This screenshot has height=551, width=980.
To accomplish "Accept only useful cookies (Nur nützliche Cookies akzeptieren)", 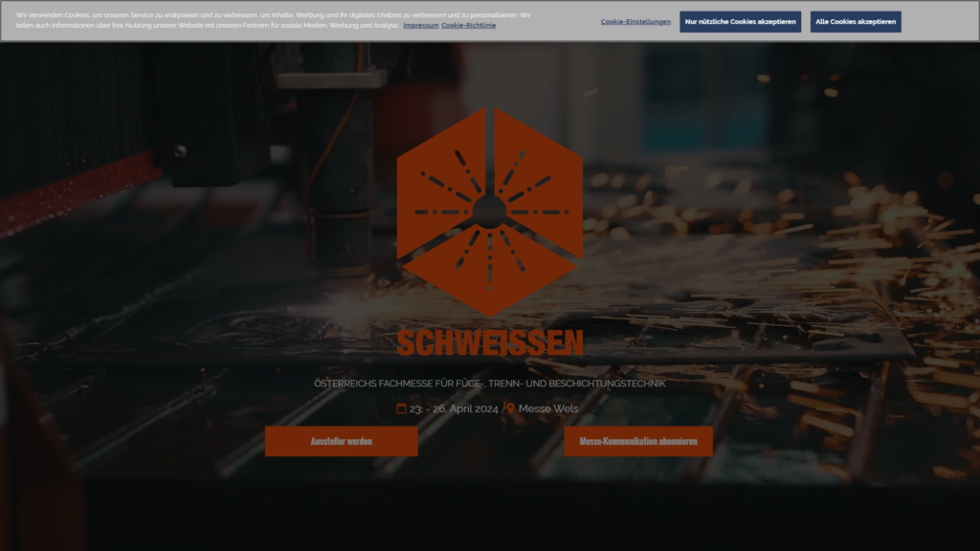I will 740,22.
